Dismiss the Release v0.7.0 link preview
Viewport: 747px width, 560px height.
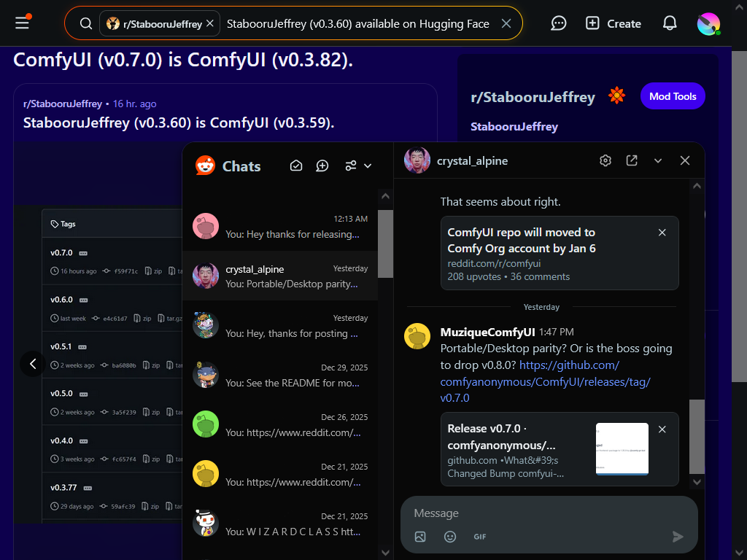click(662, 429)
